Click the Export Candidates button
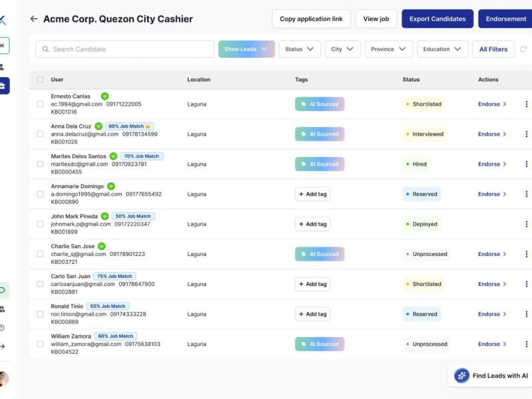Screen dimensions: 532x399 [438, 19]
